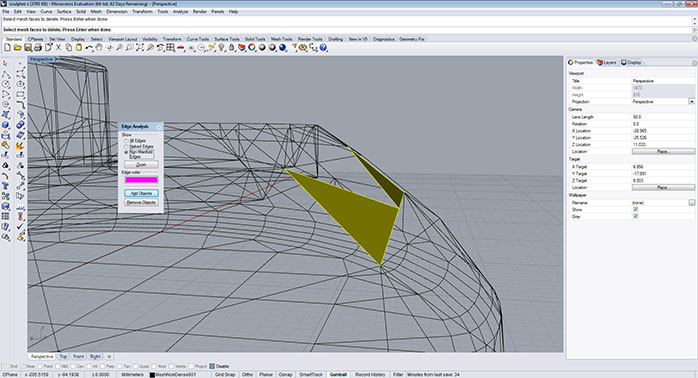Toggle Record History in status bar

point(370,374)
